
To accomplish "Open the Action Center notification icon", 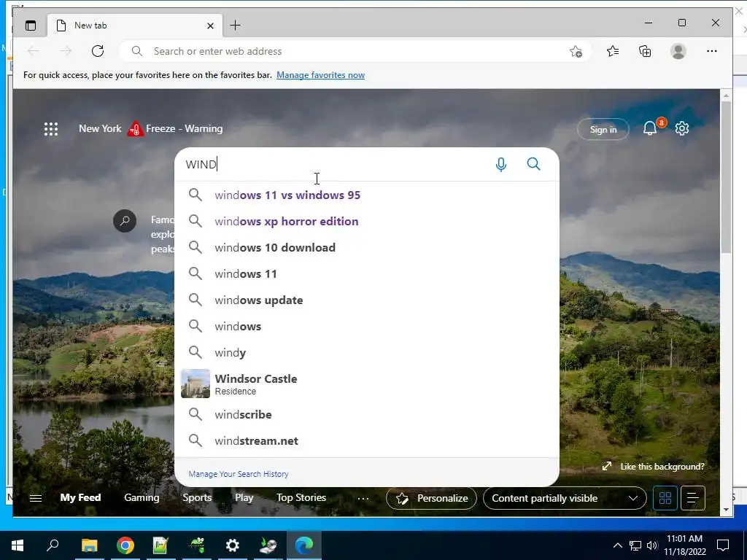I will point(723,545).
